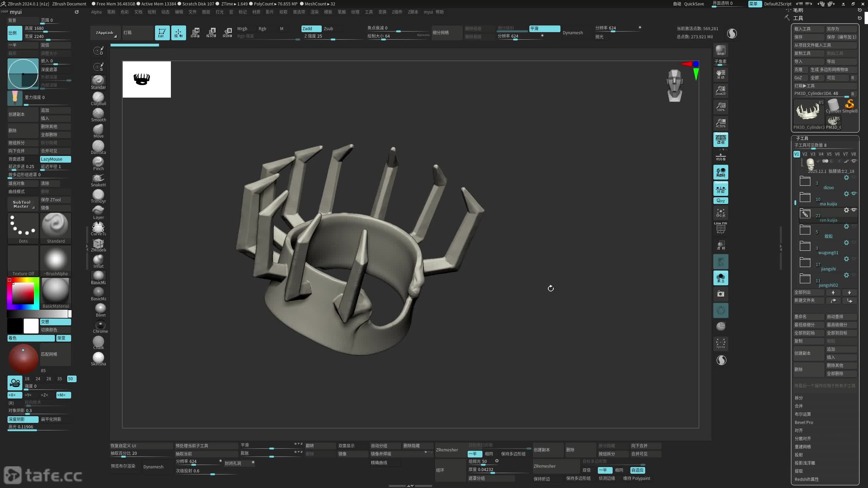Toggle Zsub sculpt mode
868x488 pixels.
[328, 29]
